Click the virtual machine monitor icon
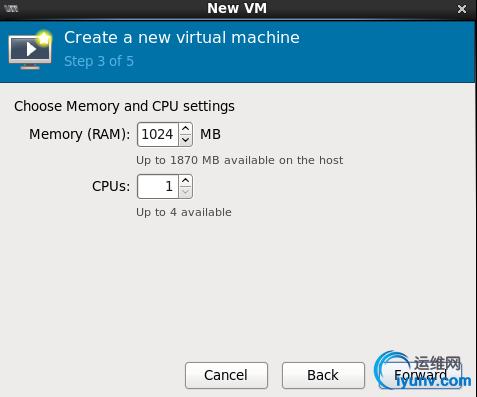 (x=30, y=50)
